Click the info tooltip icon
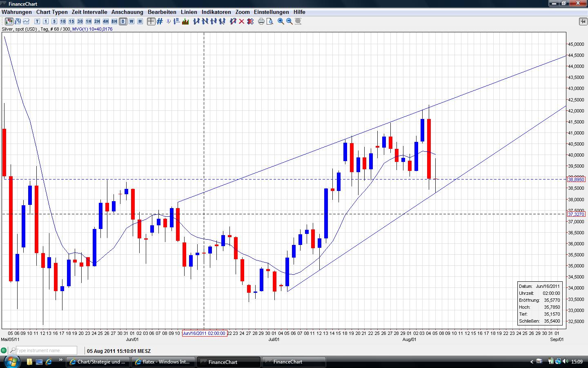The image size is (588, 368). 169,21
